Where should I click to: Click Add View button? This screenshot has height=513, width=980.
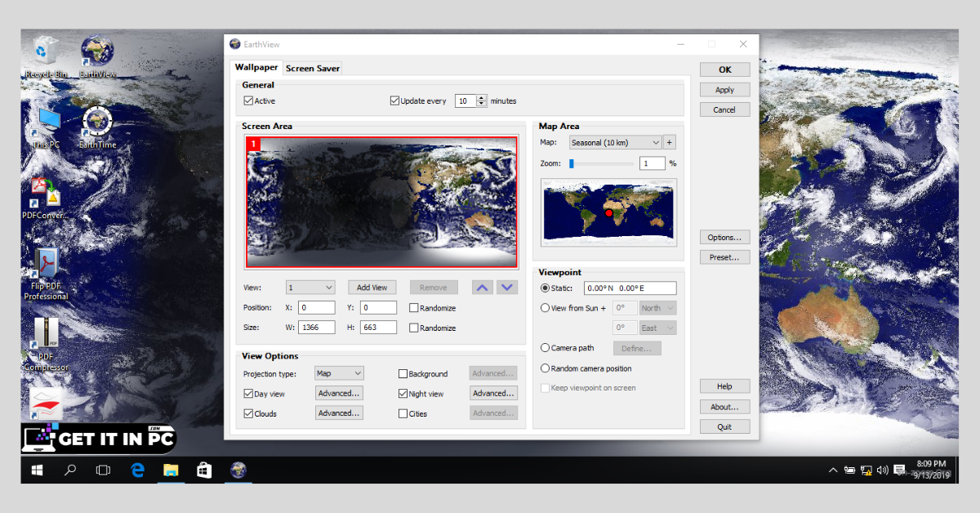pos(372,288)
